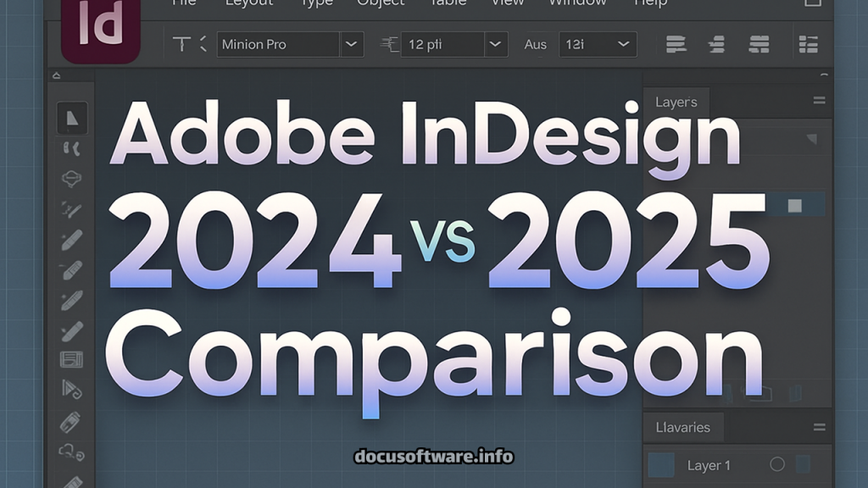Select the Free Transform tool

72,390
